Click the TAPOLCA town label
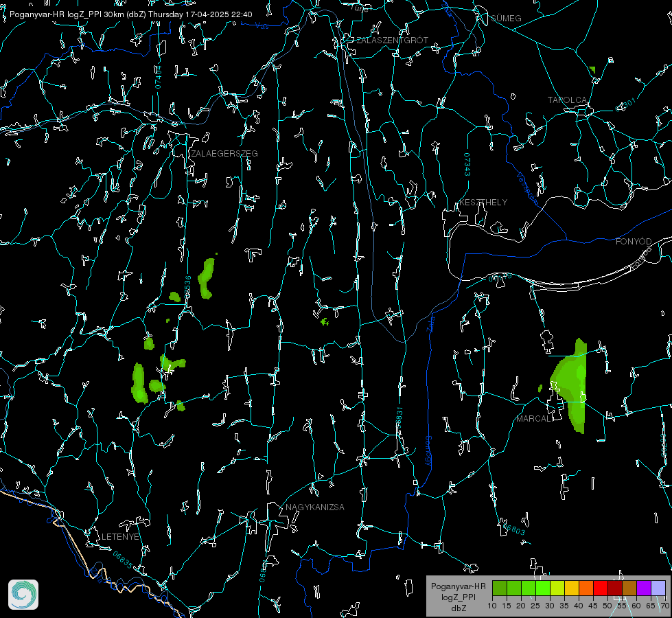The width and height of the screenshot is (672, 618). click(567, 100)
